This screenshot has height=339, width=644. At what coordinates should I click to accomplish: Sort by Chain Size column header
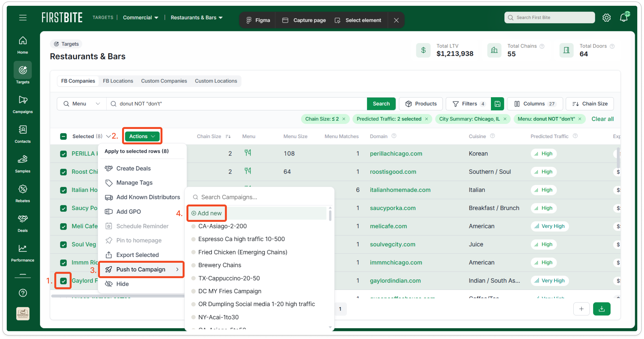[213, 136]
